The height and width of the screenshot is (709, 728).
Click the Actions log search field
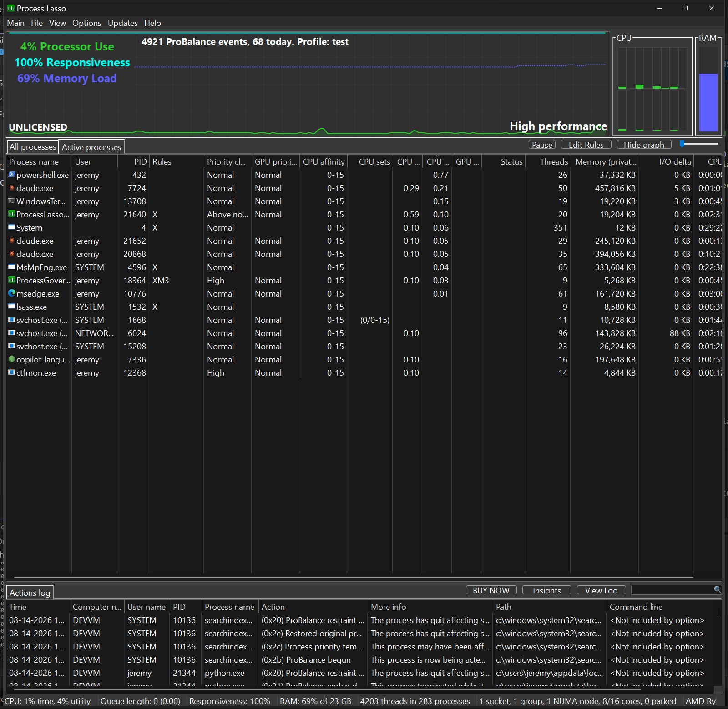point(673,590)
